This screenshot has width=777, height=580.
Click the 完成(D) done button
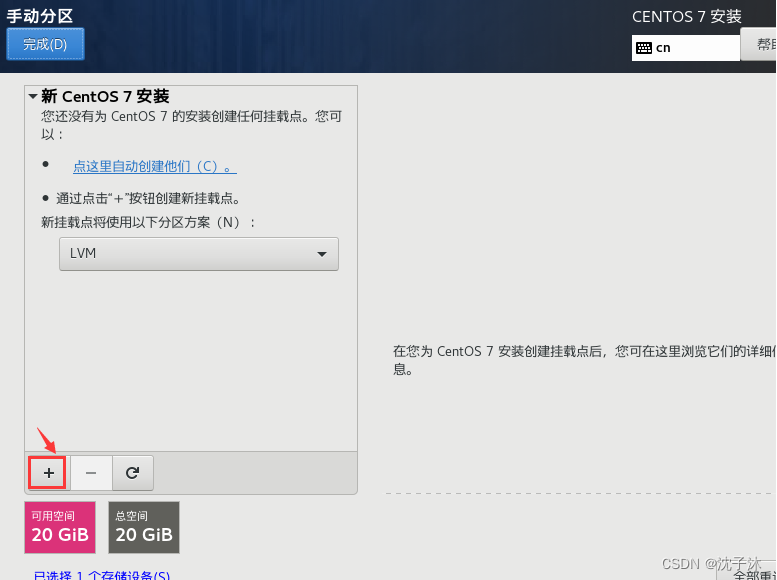45,44
